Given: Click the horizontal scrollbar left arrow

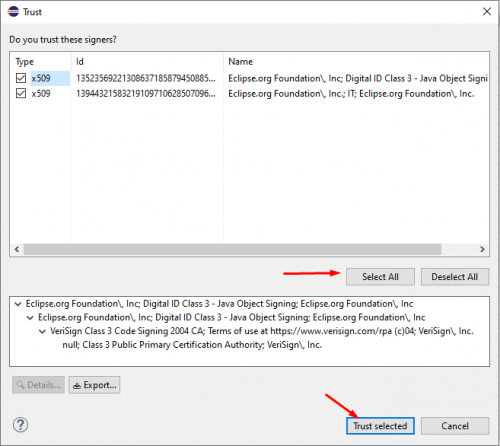Looking at the screenshot, I should 17,249.
